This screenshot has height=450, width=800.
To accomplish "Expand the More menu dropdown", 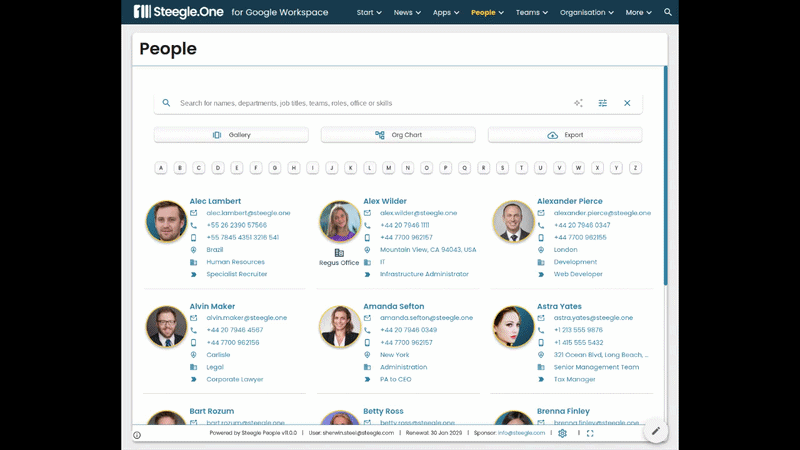I will (638, 12).
